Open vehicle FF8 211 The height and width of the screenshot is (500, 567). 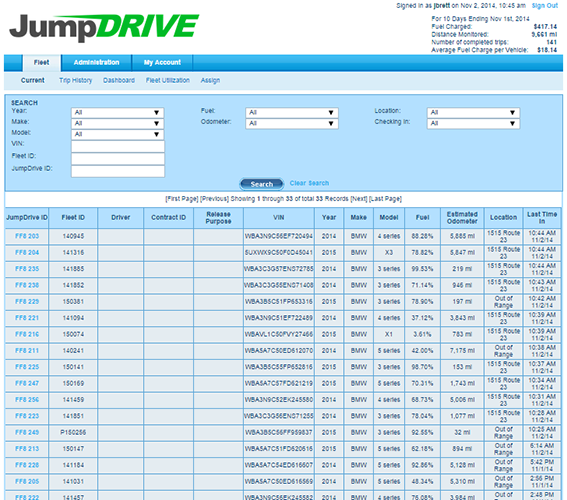point(27,351)
